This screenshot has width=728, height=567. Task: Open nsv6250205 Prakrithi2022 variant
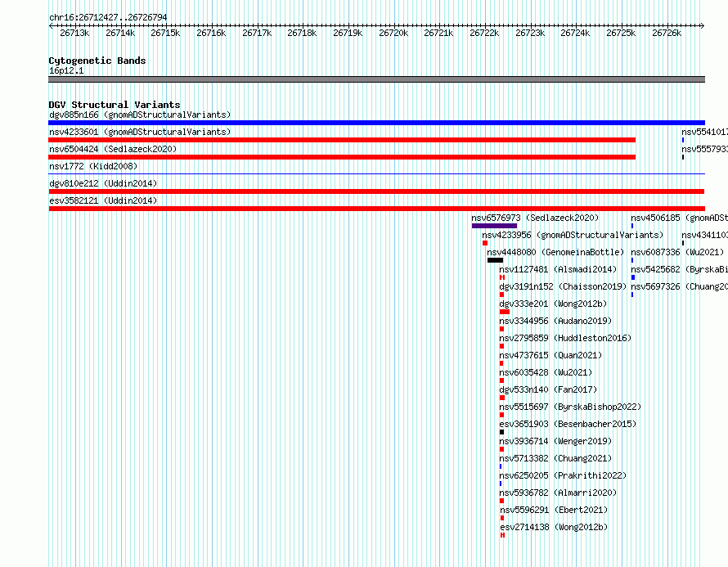[x=563, y=475]
